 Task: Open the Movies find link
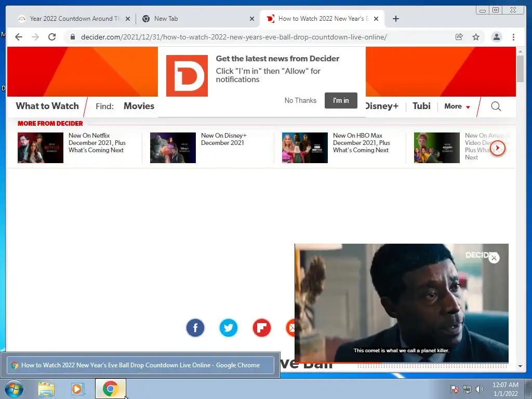[139, 106]
